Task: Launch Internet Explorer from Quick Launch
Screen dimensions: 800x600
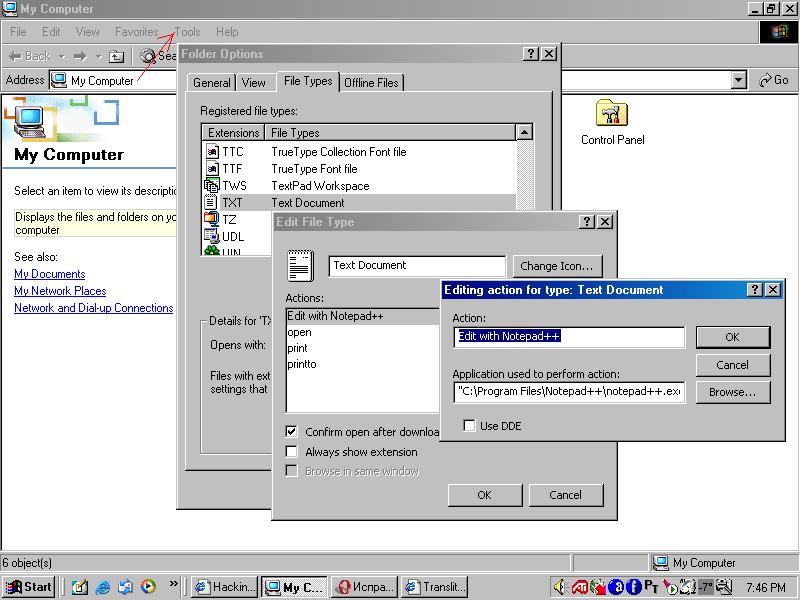Action: 103,587
